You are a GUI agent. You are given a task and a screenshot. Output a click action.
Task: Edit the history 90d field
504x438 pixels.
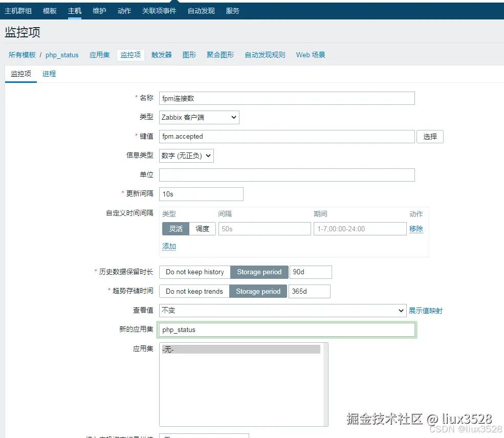click(x=311, y=272)
